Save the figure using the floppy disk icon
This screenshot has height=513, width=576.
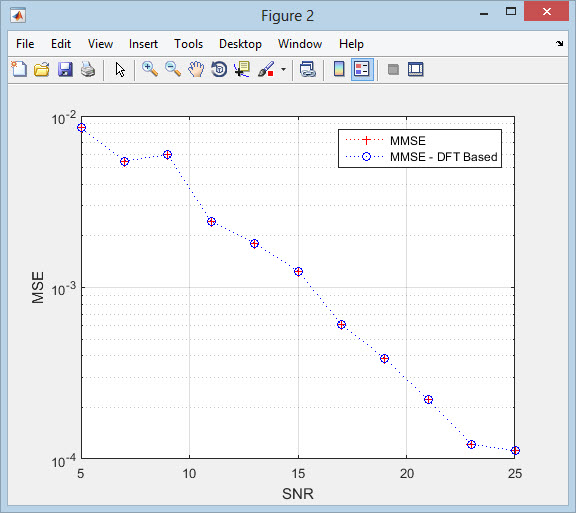pyautogui.click(x=65, y=69)
